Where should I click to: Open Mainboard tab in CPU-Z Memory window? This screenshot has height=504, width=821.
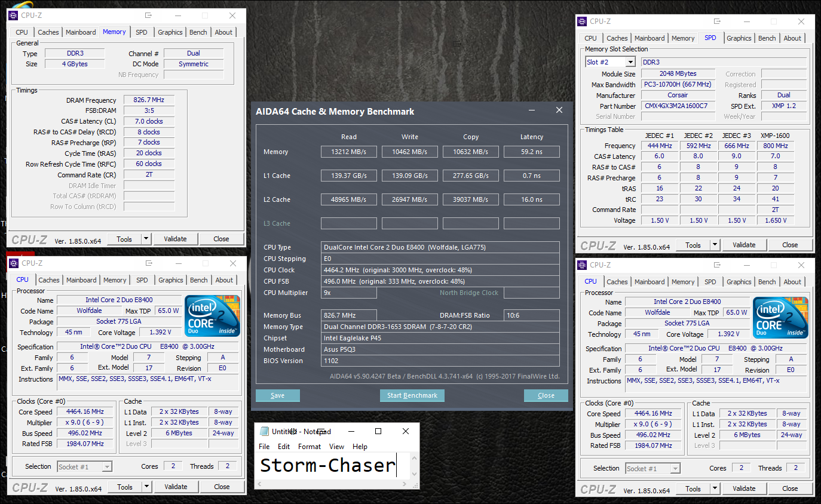[81, 32]
